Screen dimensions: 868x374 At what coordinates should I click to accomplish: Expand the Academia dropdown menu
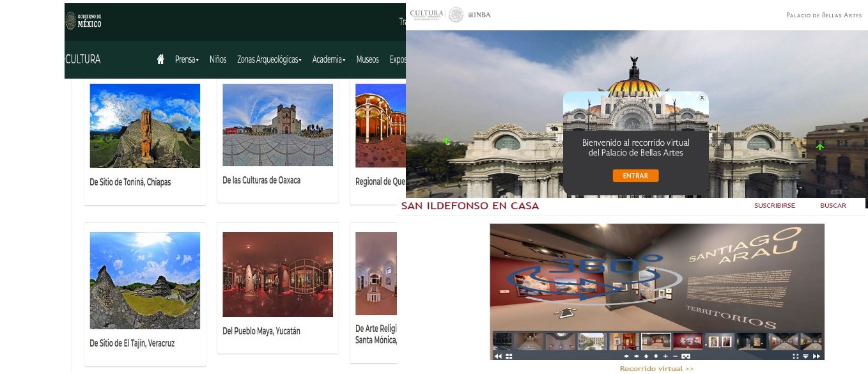click(x=329, y=59)
